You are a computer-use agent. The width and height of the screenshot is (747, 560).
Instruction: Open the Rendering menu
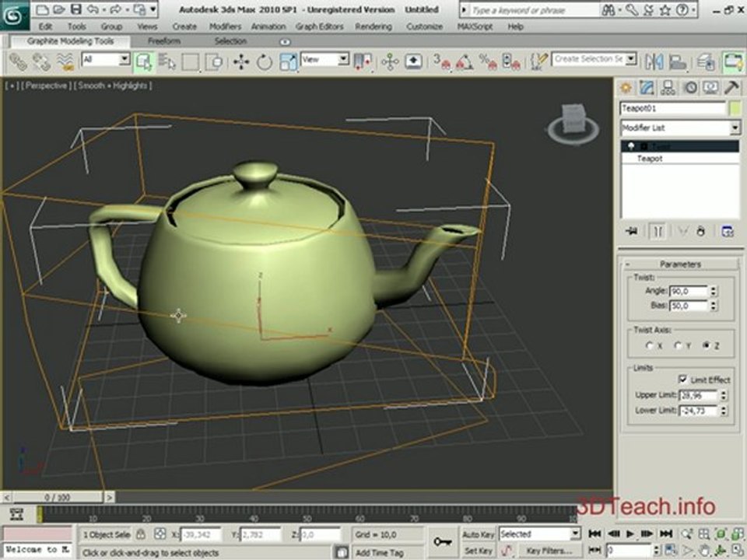[373, 26]
